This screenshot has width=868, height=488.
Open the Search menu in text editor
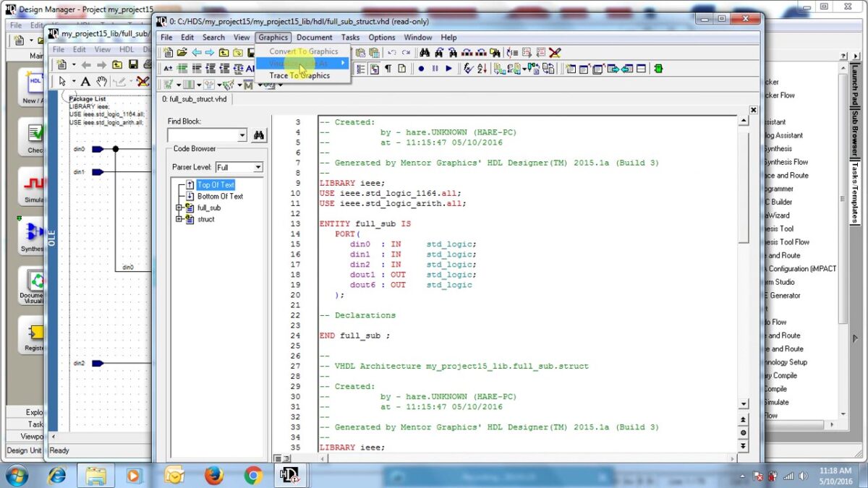click(x=213, y=38)
